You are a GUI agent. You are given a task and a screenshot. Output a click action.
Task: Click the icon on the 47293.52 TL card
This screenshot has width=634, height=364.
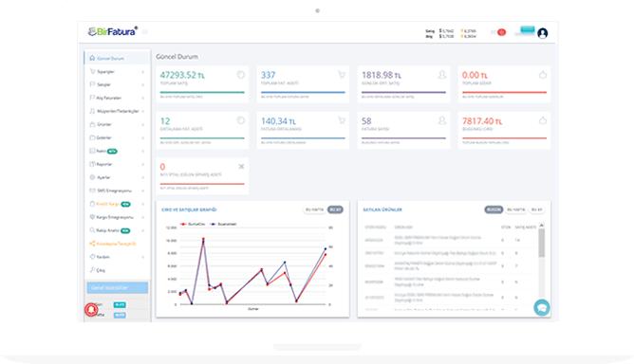coord(240,75)
